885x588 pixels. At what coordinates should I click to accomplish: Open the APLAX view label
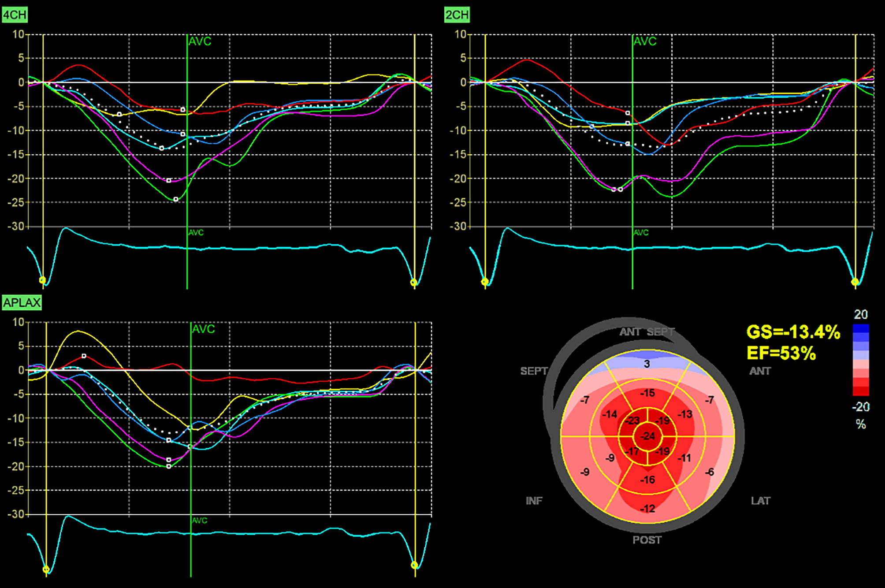coord(22,303)
